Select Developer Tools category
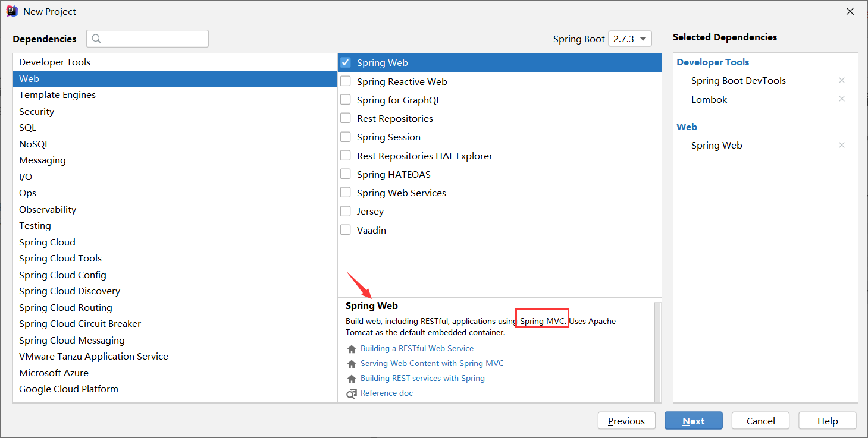The height and width of the screenshot is (438, 868). pos(175,62)
